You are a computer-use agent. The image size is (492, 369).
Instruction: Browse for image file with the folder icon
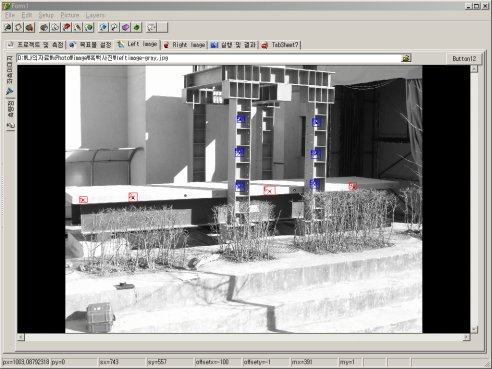(406, 58)
